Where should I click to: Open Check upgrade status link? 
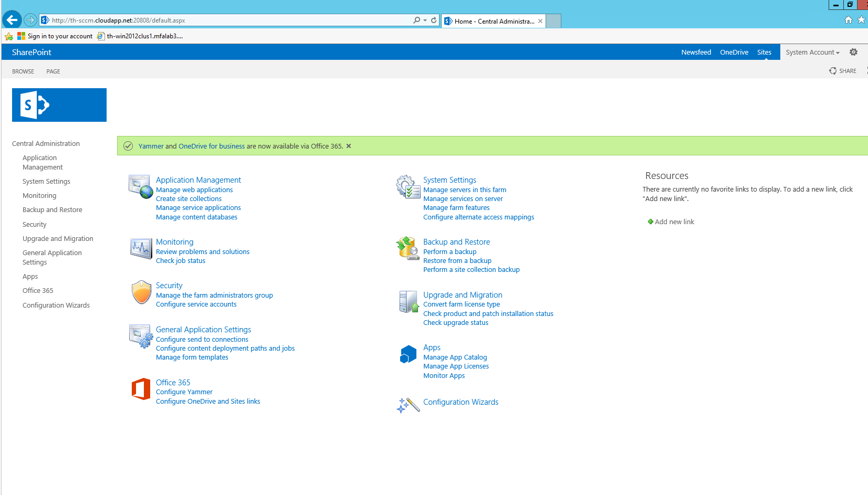point(456,322)
